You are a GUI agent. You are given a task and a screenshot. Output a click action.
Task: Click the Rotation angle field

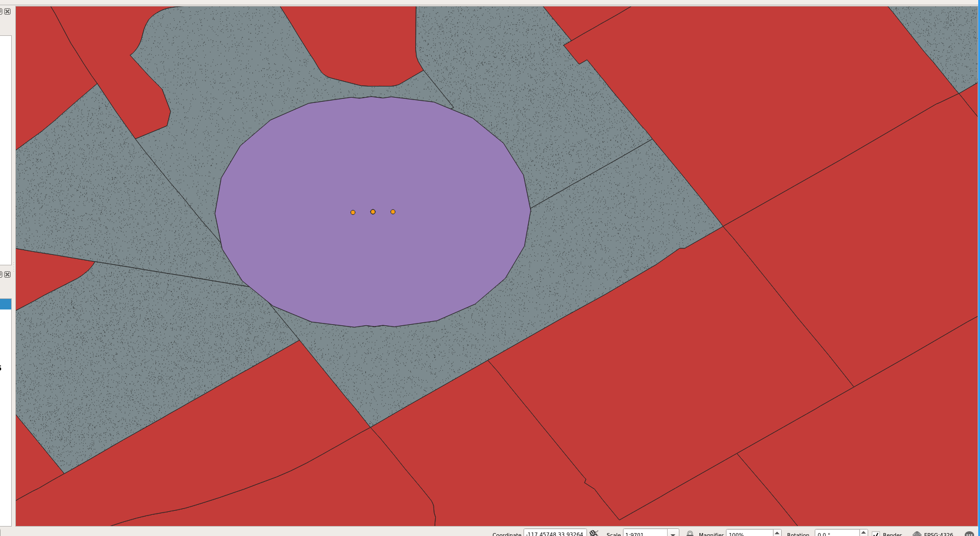point(836,534)
